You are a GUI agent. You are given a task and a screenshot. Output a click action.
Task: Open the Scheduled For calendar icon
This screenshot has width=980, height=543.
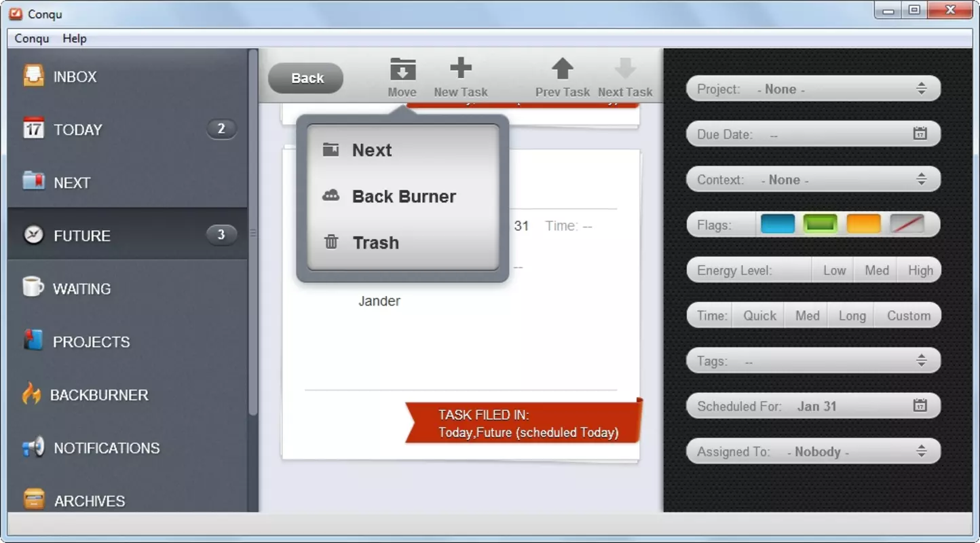click(920, 405)
